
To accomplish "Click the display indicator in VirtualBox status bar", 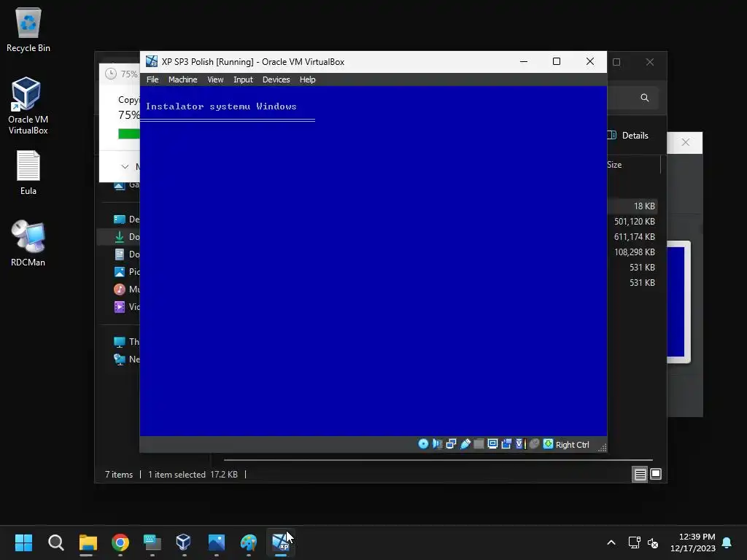I will [492, 444].
